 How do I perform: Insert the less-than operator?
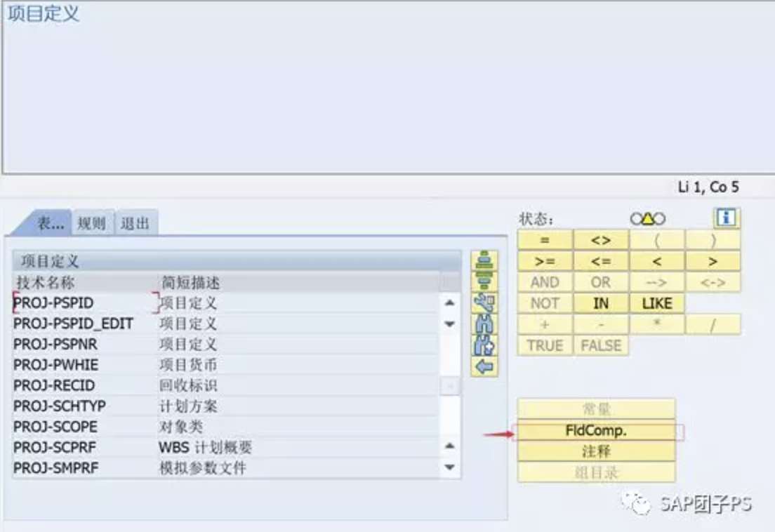point(657,261)
